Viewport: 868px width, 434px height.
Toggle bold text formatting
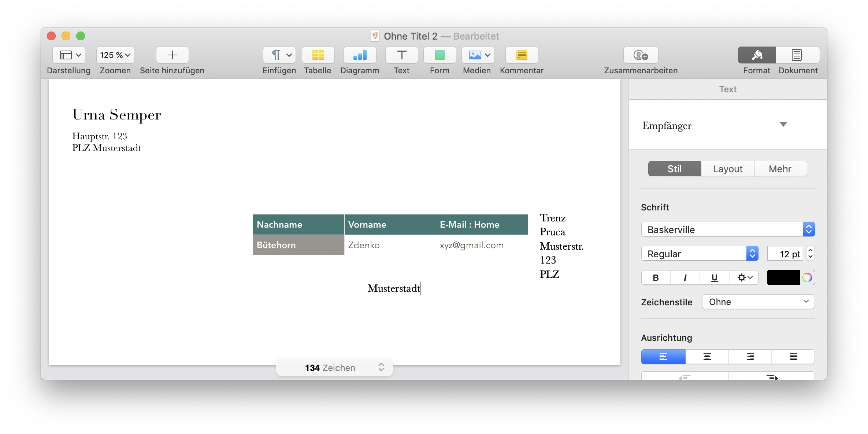point(656,277)
